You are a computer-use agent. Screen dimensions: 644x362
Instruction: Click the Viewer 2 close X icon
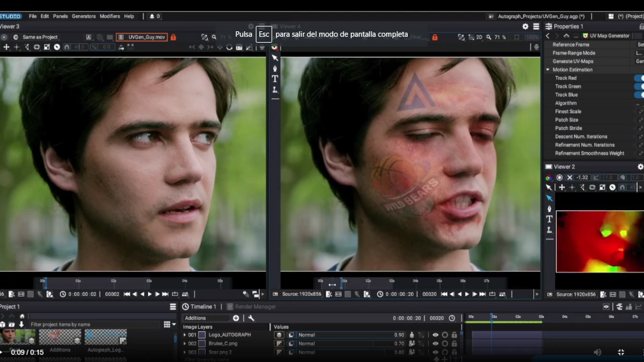pyautogui.click(x=569, y=178)
